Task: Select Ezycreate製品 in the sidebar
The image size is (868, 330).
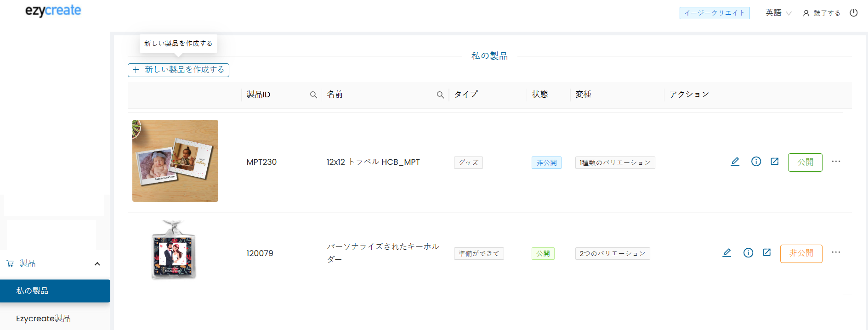Action: [43, 319]
